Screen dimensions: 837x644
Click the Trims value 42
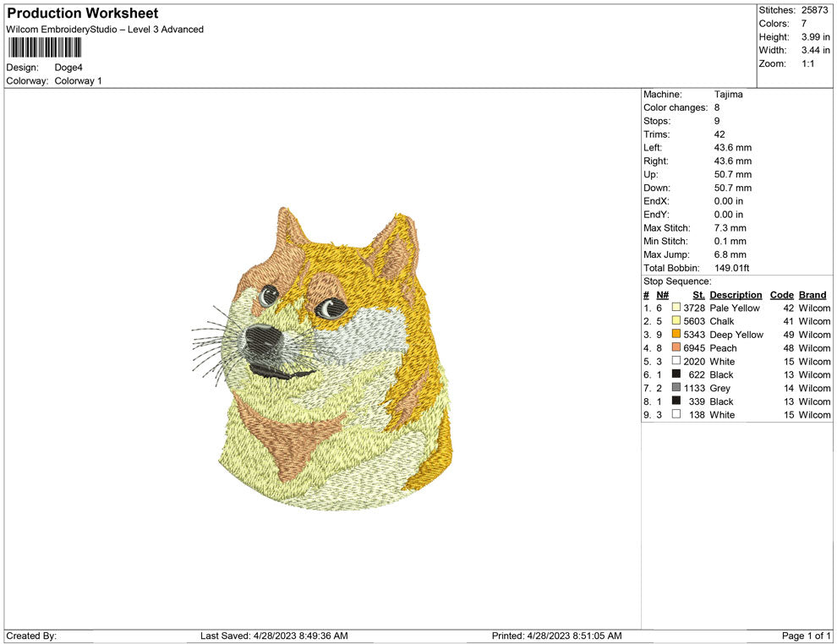point(719,134)
